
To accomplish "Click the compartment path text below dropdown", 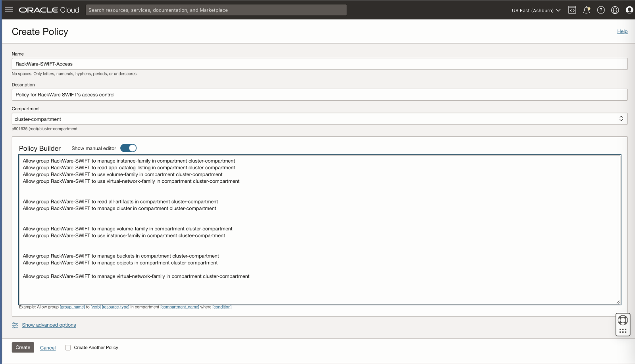I will [44, 129].
